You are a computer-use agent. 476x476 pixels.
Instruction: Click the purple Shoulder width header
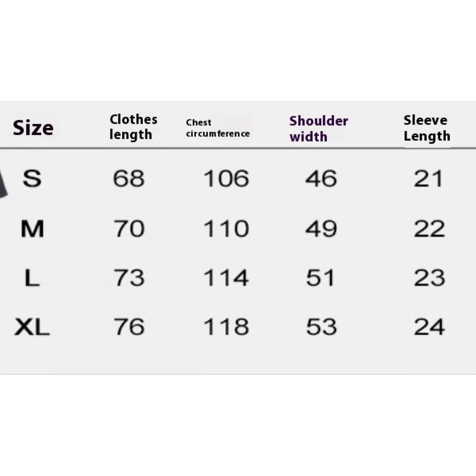[318, 129]
